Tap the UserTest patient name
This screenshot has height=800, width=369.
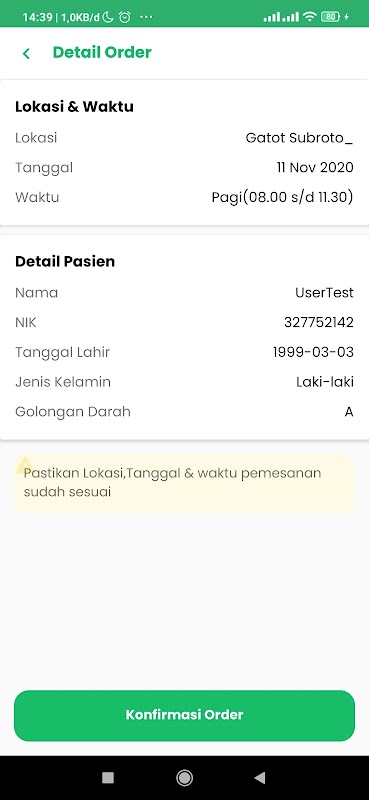324,293
